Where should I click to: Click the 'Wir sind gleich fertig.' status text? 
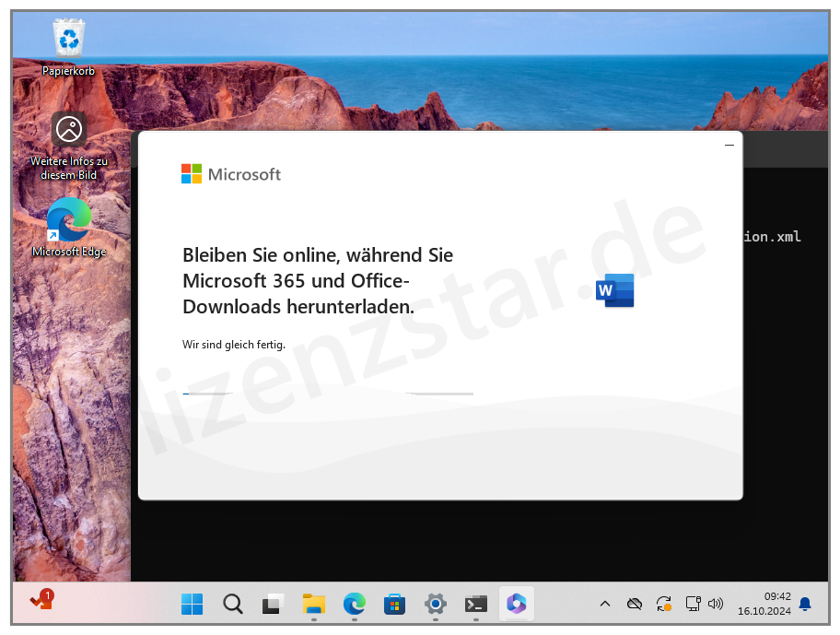click(234, 345)
